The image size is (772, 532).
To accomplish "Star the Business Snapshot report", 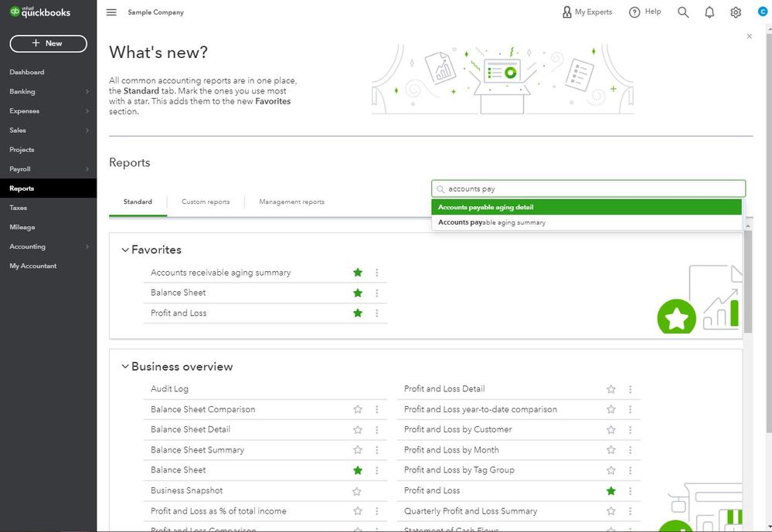I will coord(357,491).
